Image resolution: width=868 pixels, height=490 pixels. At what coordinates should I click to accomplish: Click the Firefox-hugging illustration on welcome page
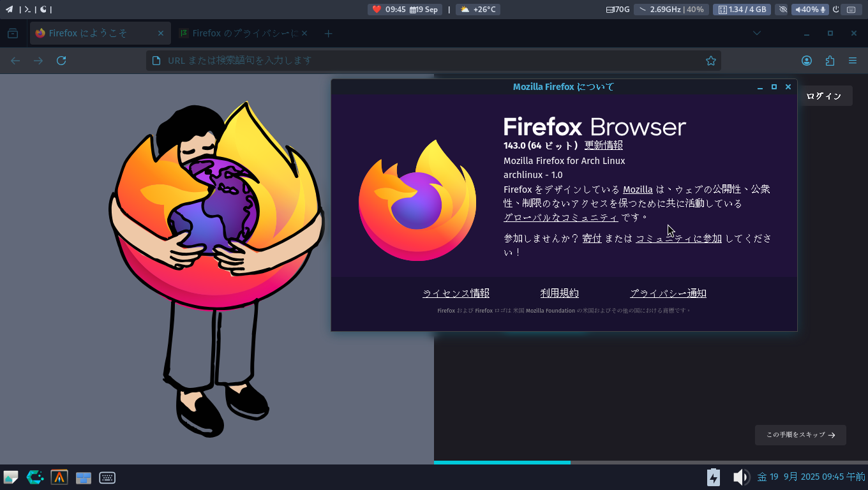pos(216,268)
